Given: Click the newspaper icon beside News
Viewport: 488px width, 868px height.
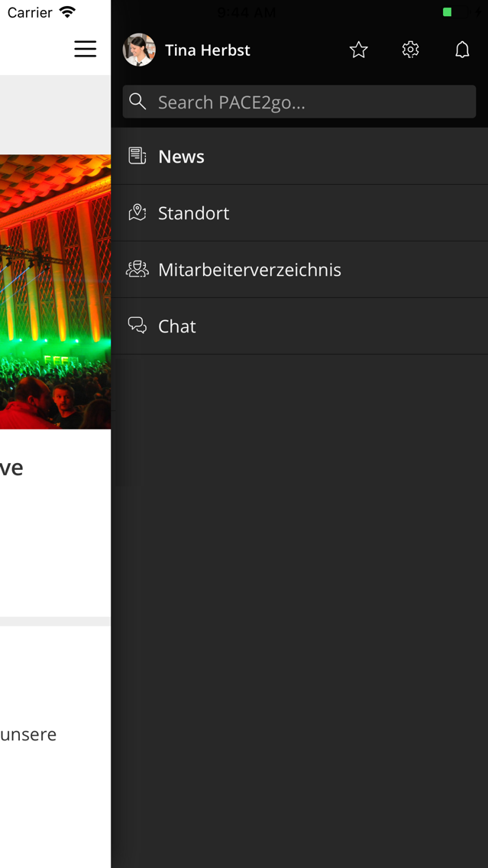Looking at the screenshot, I should (137, 156).
